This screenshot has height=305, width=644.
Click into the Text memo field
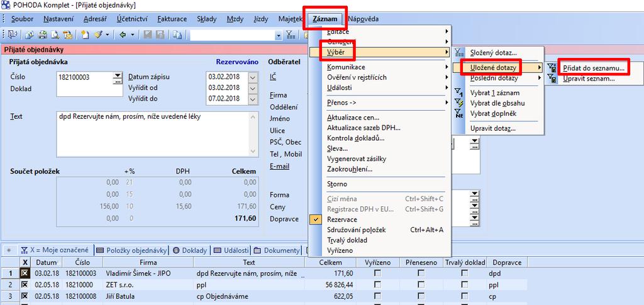(152, 134)
